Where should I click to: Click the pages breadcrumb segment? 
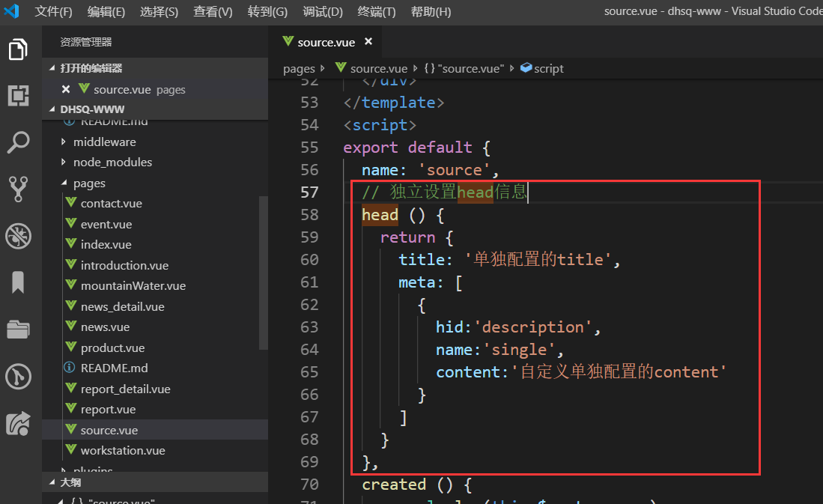pos(299,69)
